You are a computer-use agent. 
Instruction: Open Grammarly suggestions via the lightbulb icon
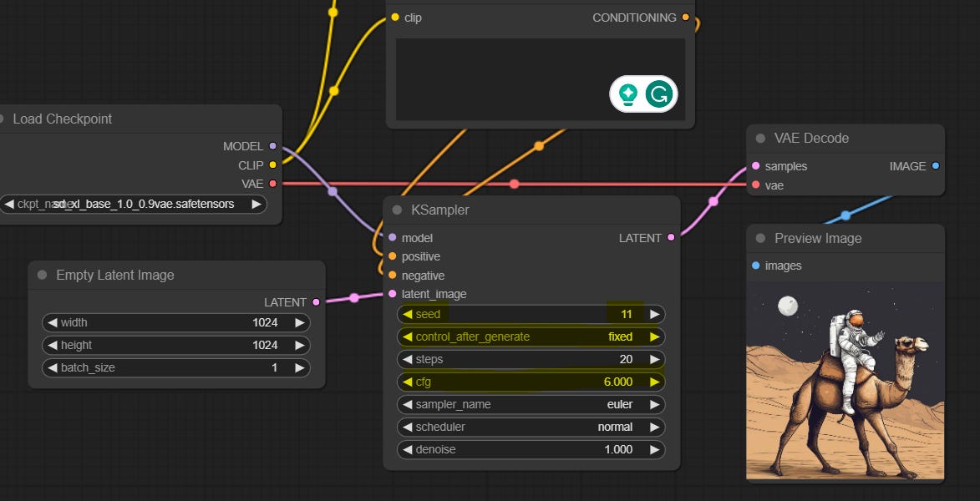[625, 94]
